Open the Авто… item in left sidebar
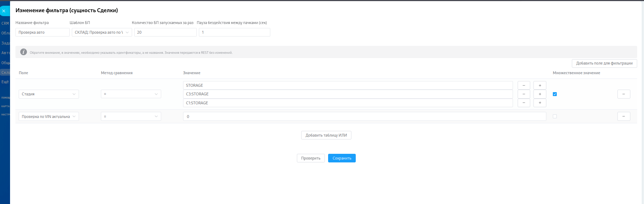 coord(5,53)
